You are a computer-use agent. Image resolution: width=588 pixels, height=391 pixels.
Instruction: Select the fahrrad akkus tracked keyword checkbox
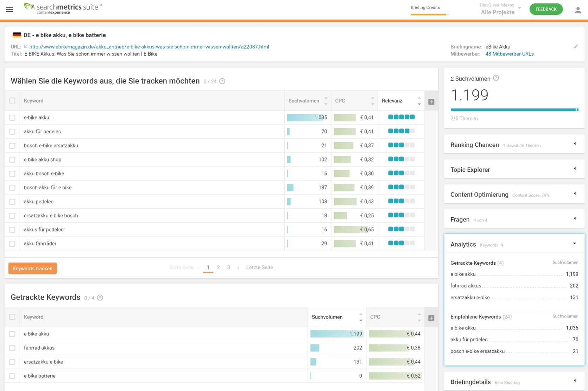click(12, 348)
